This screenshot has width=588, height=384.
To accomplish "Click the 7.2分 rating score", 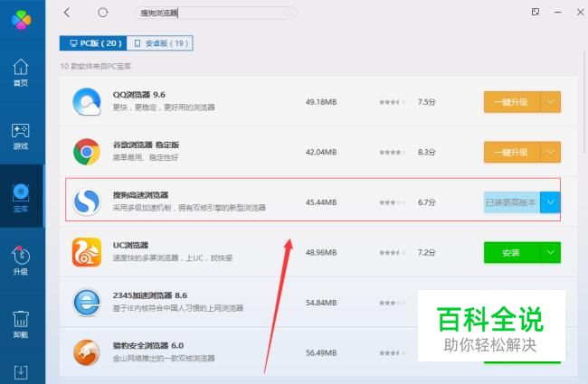I will click(x=426, y=252).
